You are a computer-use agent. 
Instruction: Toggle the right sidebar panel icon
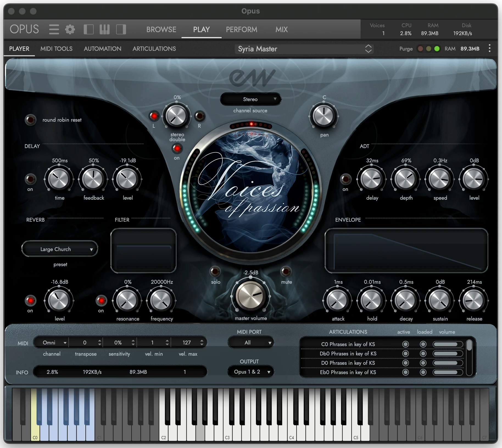121,29
